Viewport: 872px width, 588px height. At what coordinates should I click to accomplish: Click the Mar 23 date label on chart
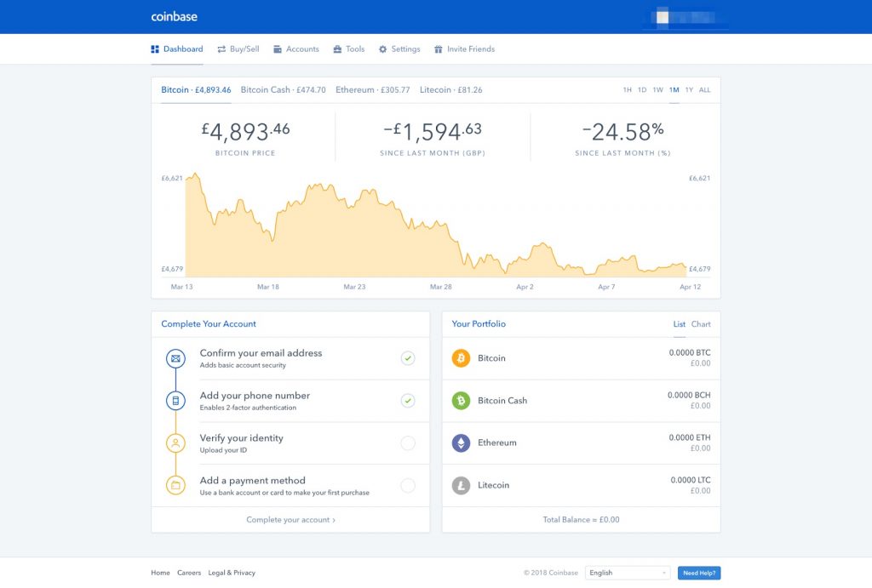[354, 287]
